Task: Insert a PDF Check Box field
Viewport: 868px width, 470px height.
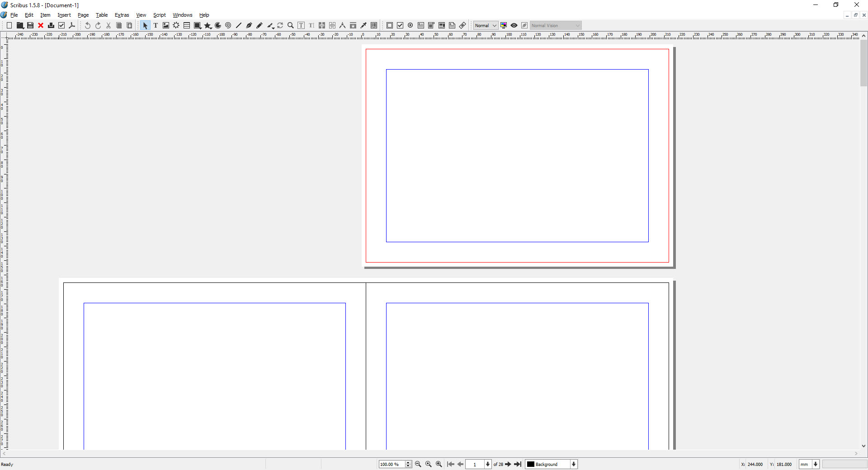Action: [x=400, y=26]
